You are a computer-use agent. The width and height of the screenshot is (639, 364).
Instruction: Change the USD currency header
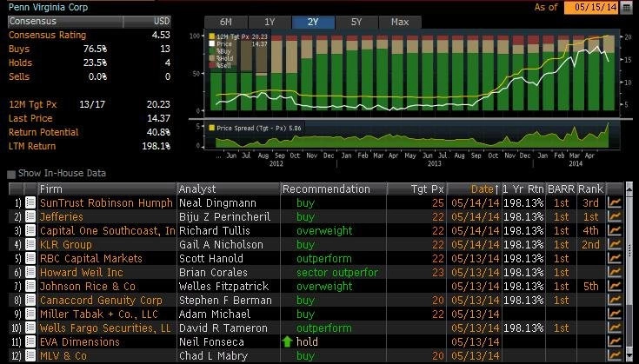click(x=147, y=21)
